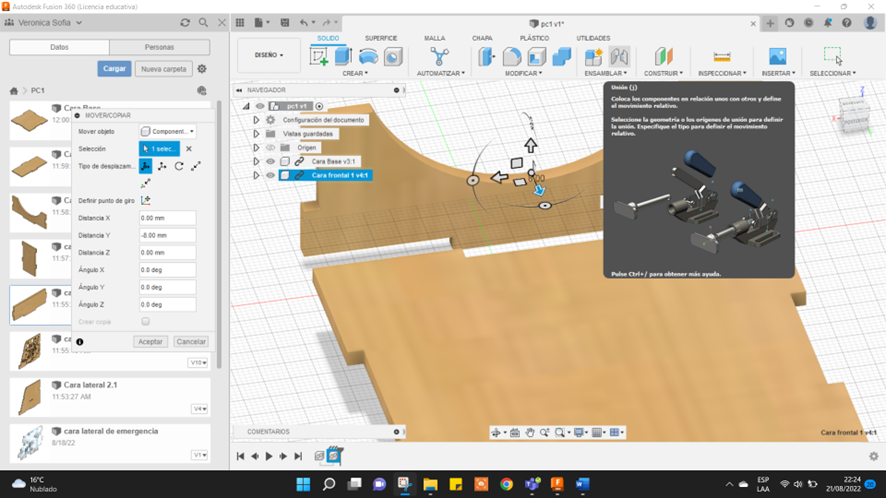Open Google Chrome from the taskbar

506,484
